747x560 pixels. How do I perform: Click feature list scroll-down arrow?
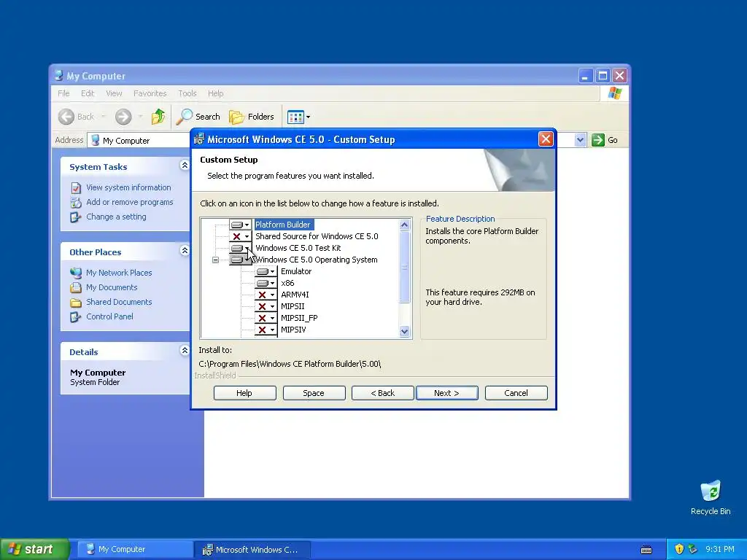pos(404,332)
